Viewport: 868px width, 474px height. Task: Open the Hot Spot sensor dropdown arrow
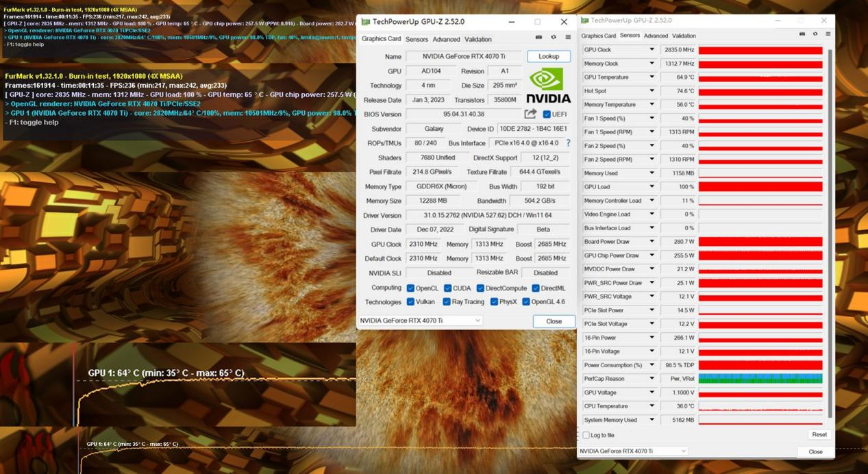(652, 91)
